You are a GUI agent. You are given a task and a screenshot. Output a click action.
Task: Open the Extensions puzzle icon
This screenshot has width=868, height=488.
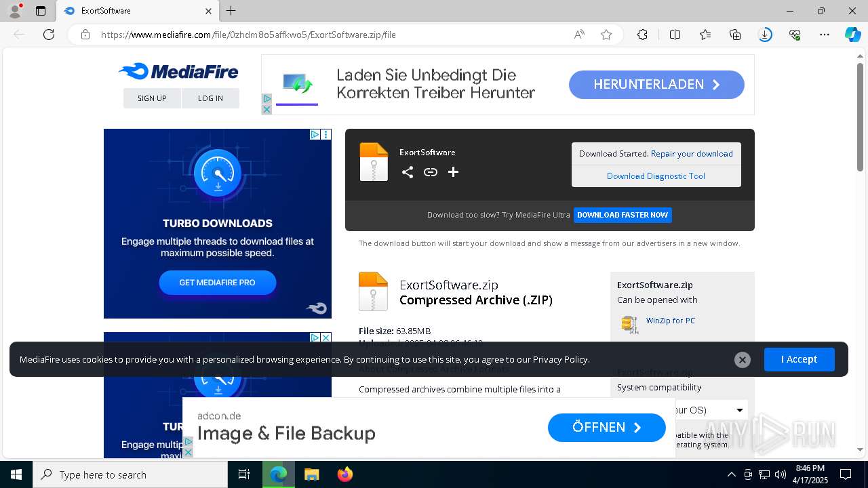(642, 35)
